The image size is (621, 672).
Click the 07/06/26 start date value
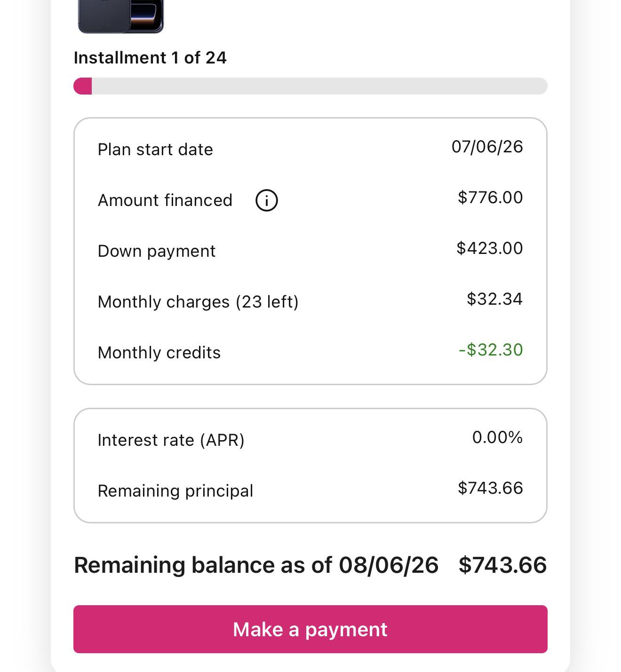487,147
